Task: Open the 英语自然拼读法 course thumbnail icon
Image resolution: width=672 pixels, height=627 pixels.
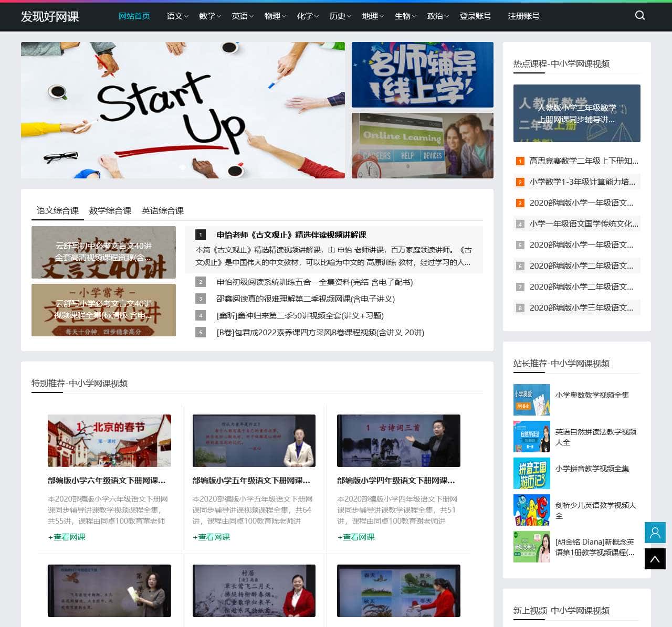Action: (x=531, y=437)
